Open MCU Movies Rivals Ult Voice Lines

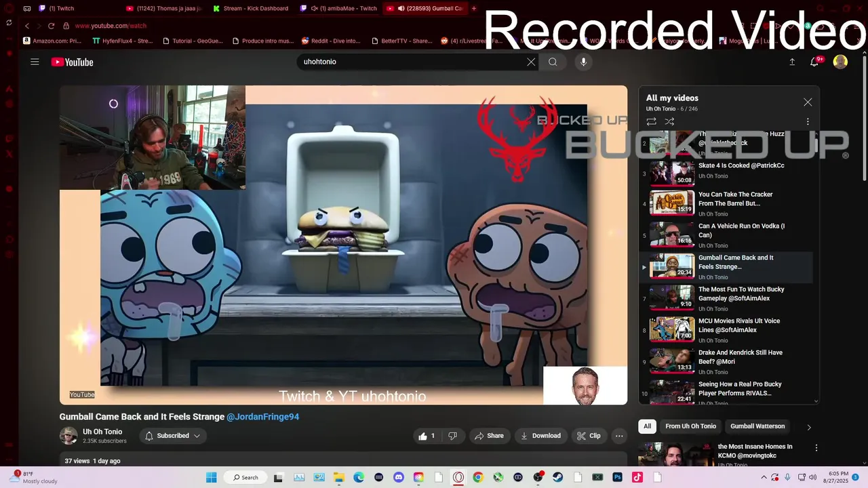point(726,330)
